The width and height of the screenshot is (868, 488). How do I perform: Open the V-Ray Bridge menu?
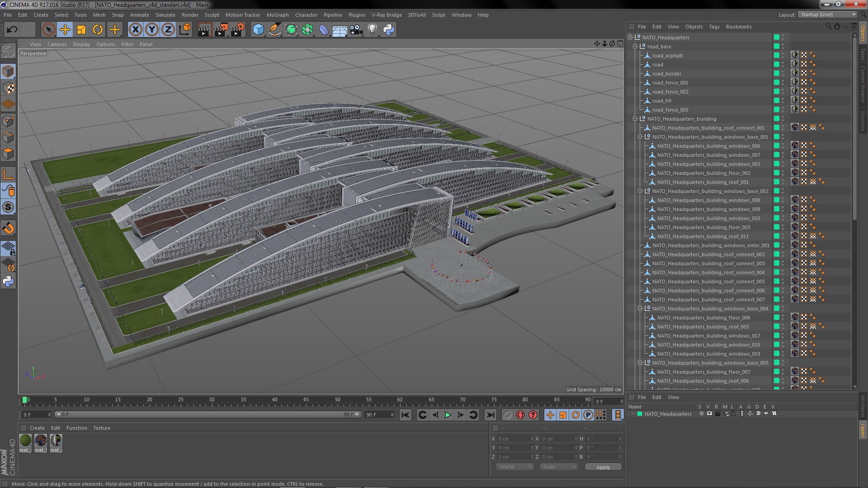pyautogui.click(x=387, y=15)
